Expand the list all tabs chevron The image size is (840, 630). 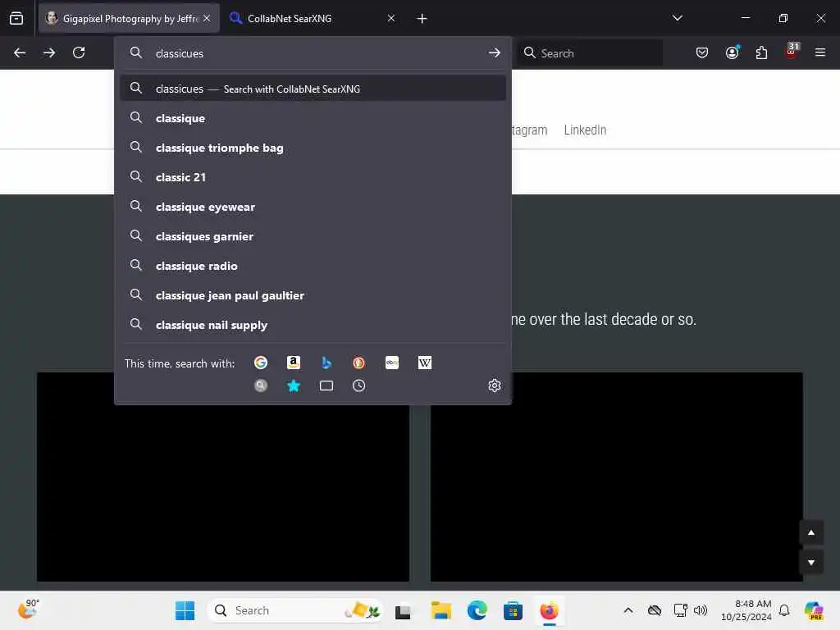pos(677,19)
